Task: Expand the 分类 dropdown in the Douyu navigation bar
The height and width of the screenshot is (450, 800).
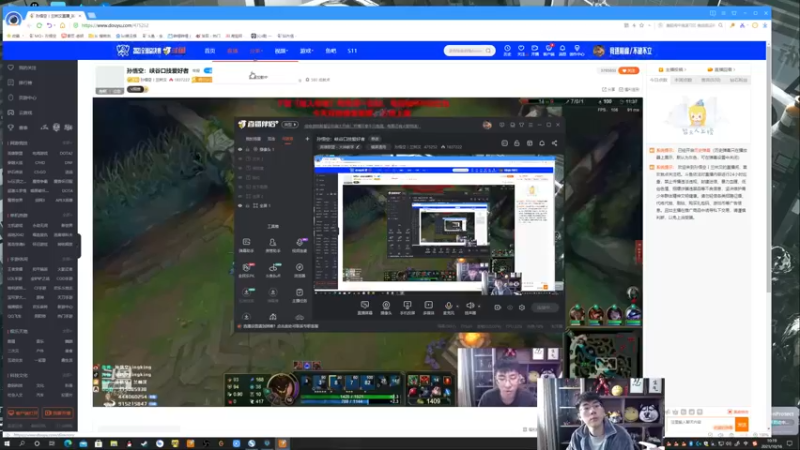Action: 256,51
